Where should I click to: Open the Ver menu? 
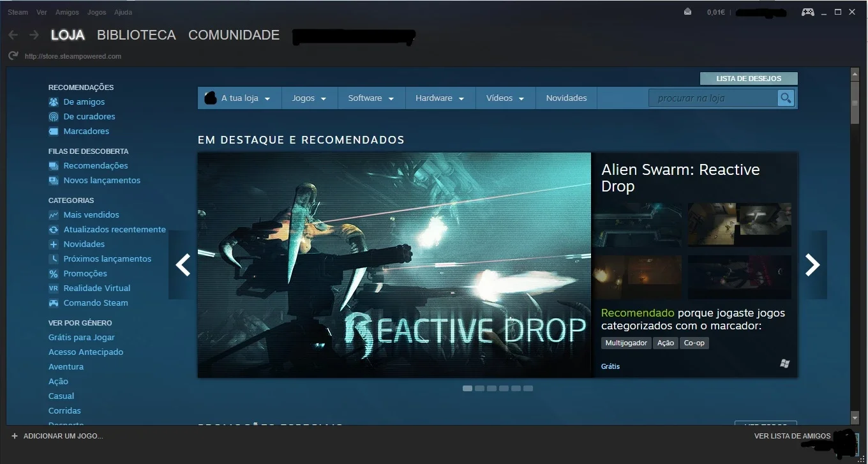click(x=42, y=12)
